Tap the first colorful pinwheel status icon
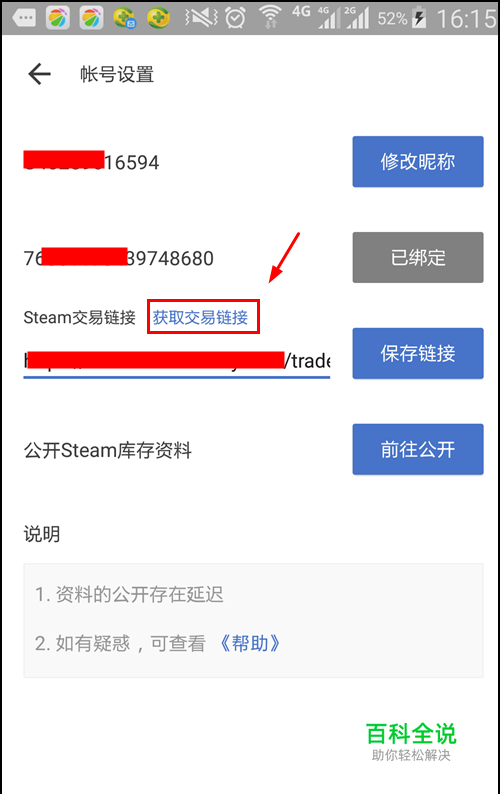 point(58,18)
